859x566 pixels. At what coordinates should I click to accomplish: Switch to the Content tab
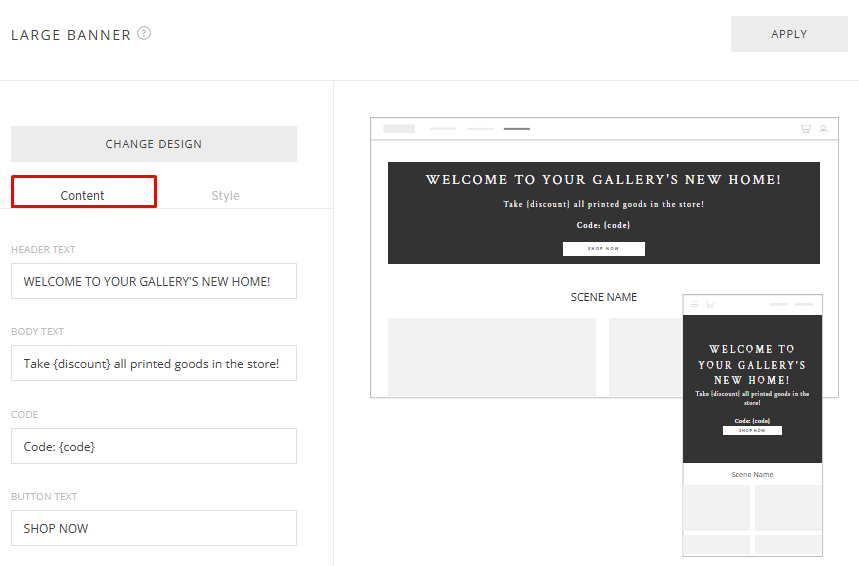[83, 195]
